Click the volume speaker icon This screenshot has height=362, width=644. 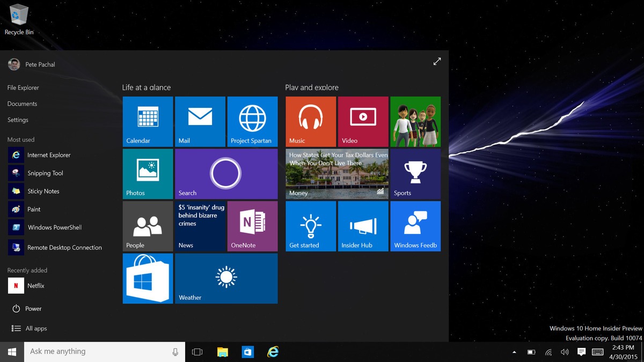pyautogui.click(x=565, y=352)
